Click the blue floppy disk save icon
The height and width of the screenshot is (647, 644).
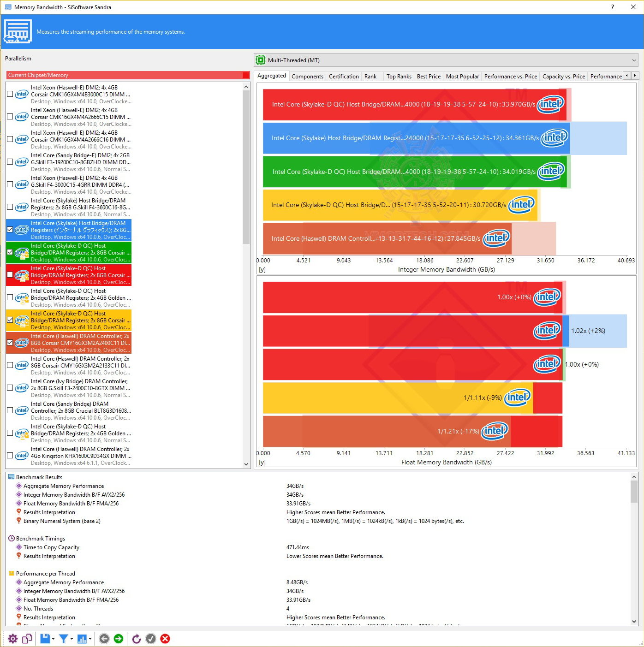click(45, 639)
